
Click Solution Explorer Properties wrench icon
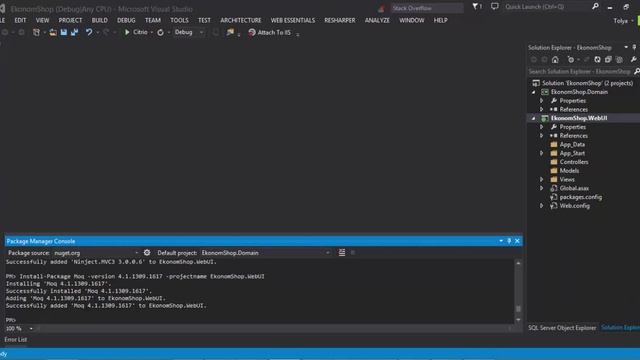pyautogui.click(x=633, y=60)
